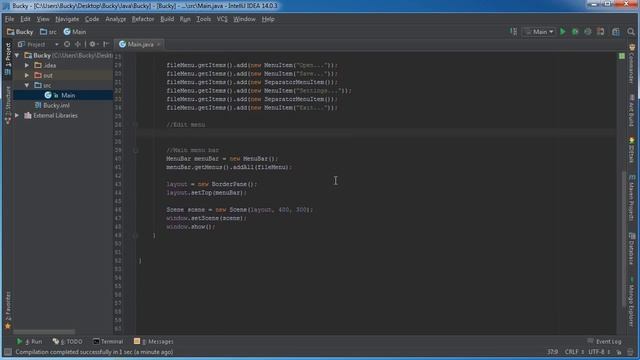Open the Refactor menu

point(142,19)
